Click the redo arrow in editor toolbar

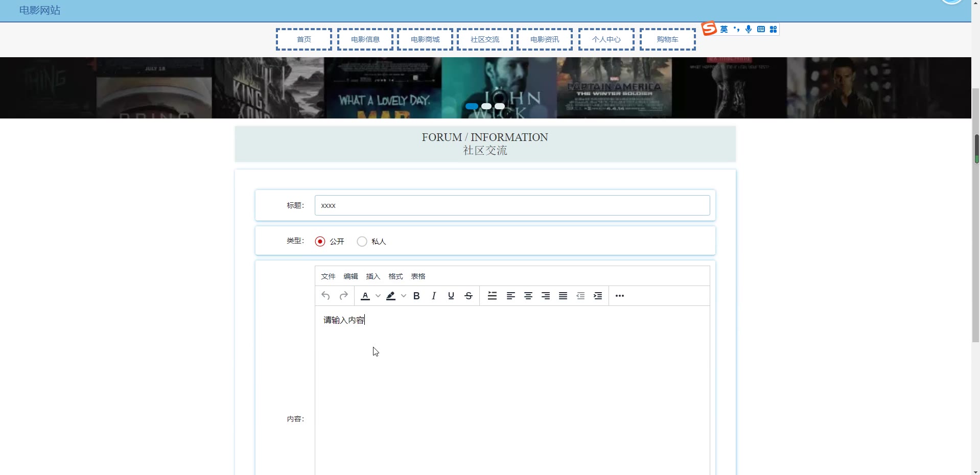[x=344, y=296]
